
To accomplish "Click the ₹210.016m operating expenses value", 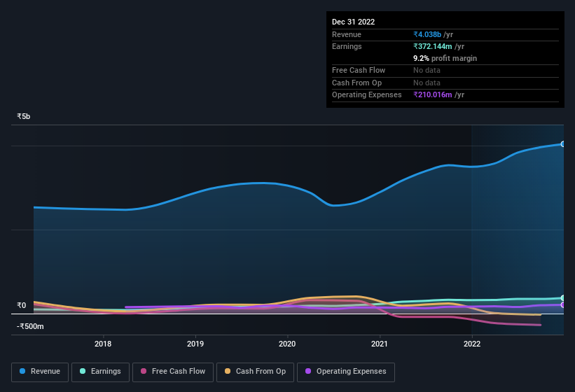I will [433, 95].
